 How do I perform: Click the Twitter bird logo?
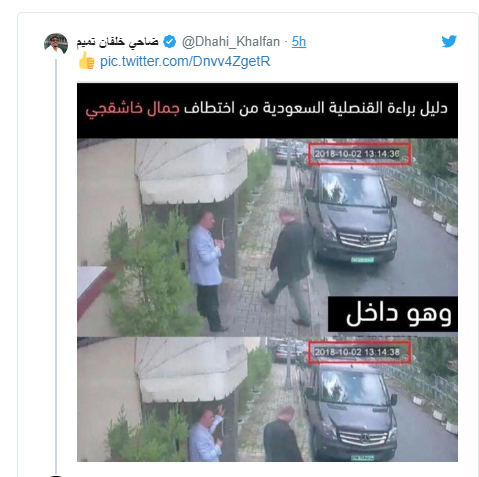(x=449, y=41)
